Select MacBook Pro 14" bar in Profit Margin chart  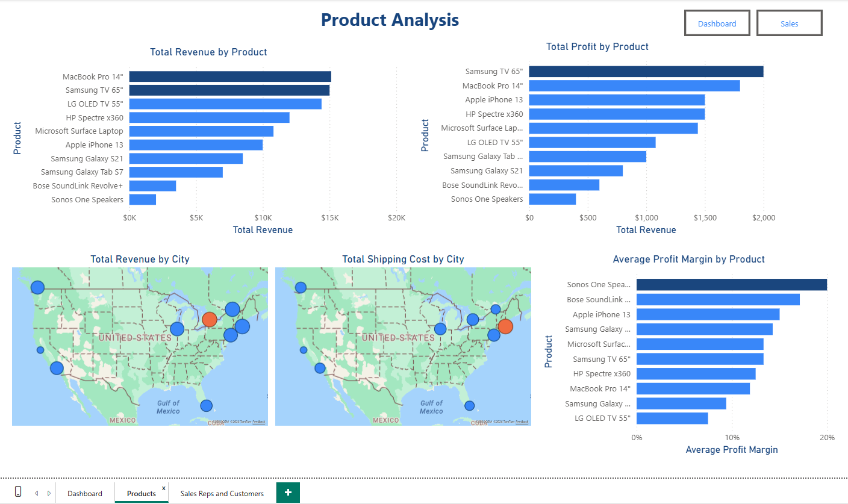pos(693,388)
